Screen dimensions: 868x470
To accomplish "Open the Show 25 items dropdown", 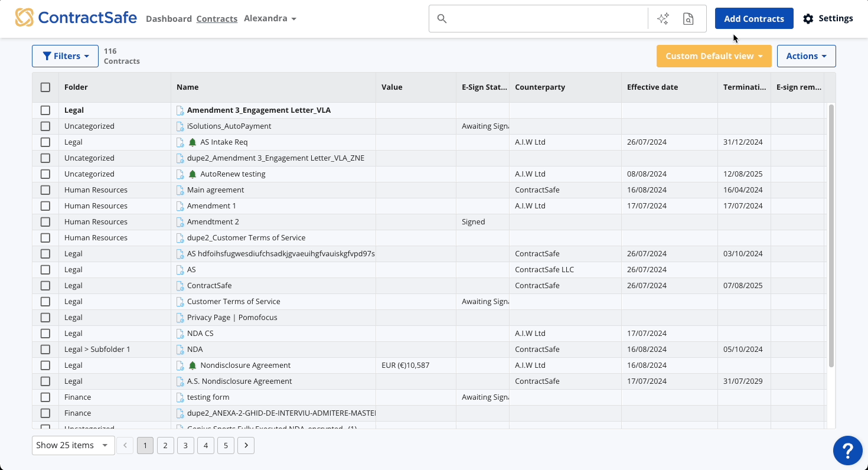I will [x=73, y=445].
